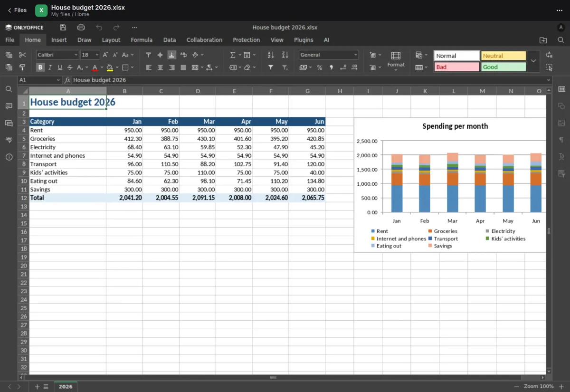Screen dimensions: 570x392
Task: Open the Search panel in left sidebar
Action: tap(9, 89)
